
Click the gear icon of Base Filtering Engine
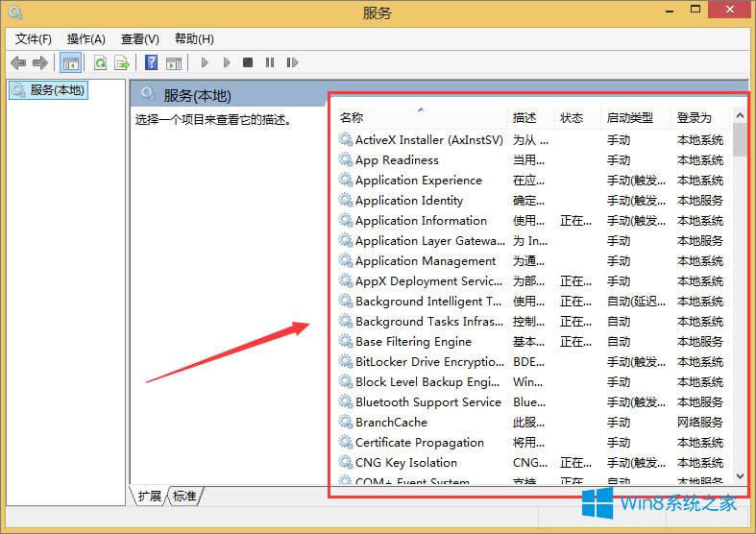[345, 341]
